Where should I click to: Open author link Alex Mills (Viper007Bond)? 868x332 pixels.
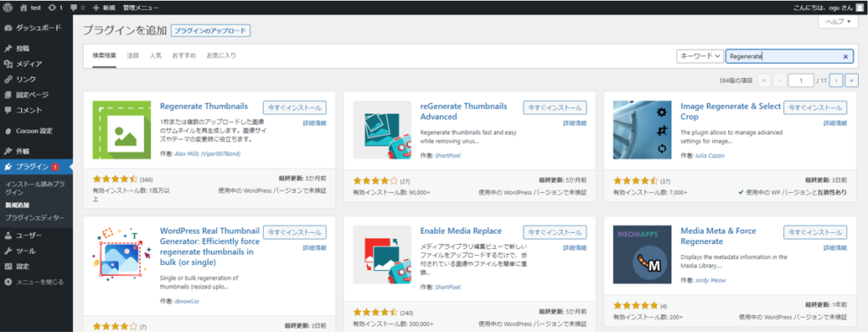click(x=207, y=154)
